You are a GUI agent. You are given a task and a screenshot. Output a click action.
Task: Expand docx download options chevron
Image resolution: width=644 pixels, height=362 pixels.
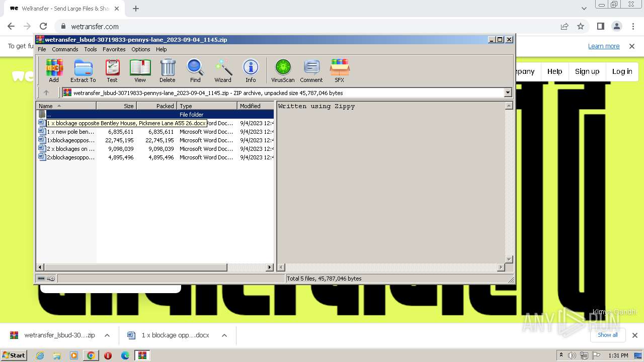point(224,335)
